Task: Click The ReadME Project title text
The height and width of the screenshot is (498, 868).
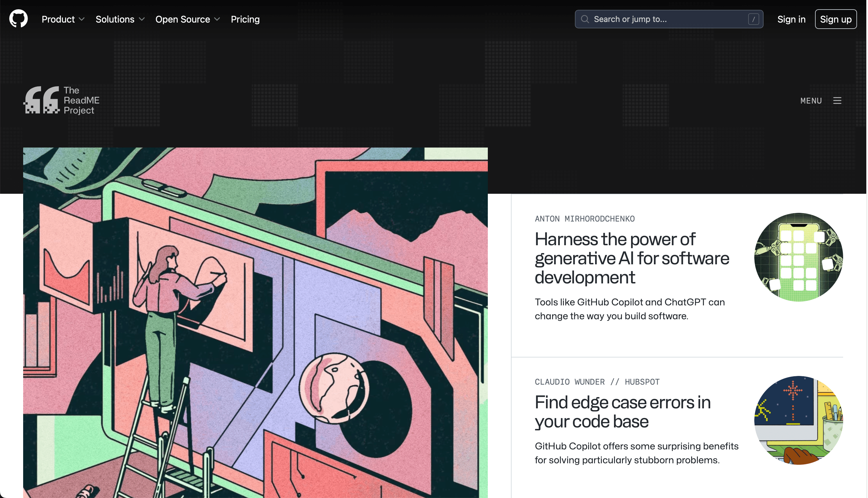Action: pyautogui.click(x=81, y=100)
